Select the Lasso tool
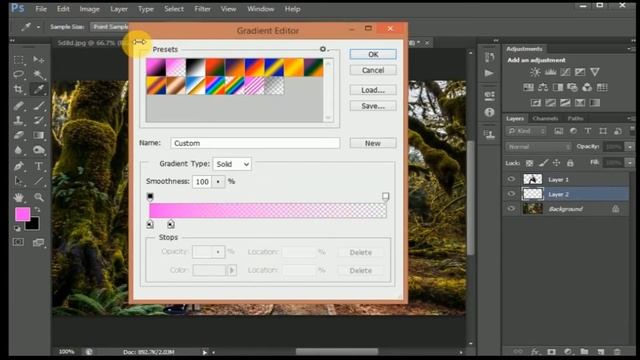640x360 pixels. 18,74
